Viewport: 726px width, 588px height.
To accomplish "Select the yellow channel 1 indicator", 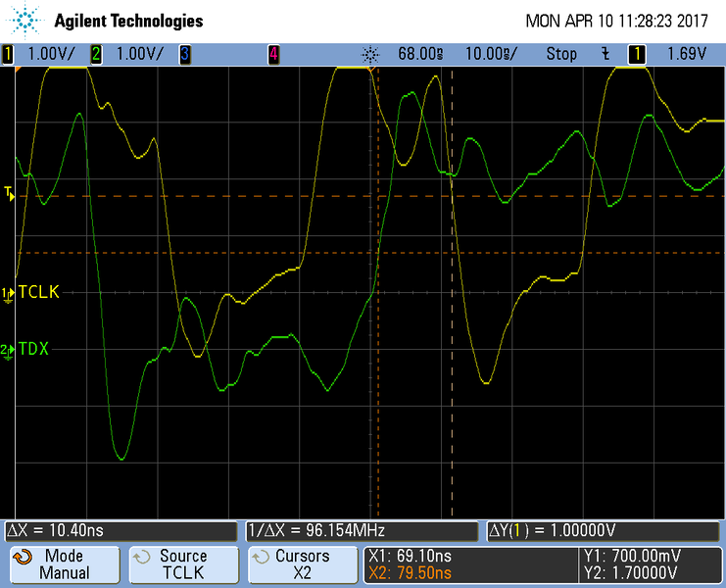I will click(9, 55).
